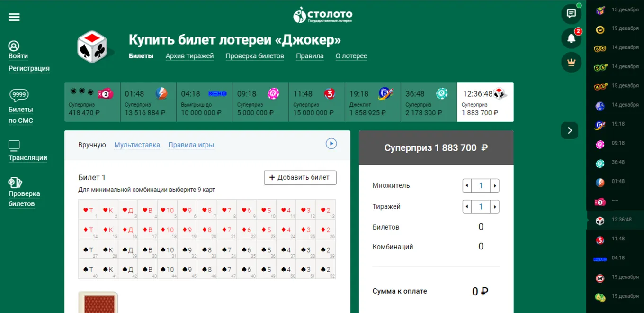Screen dimensions: 644x313
Task: Open the chat messages icon
Action: click(572, 14)
